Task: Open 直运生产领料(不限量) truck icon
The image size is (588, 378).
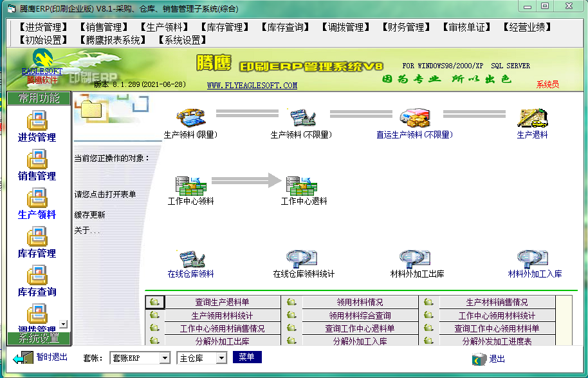Action: (414, 117)
